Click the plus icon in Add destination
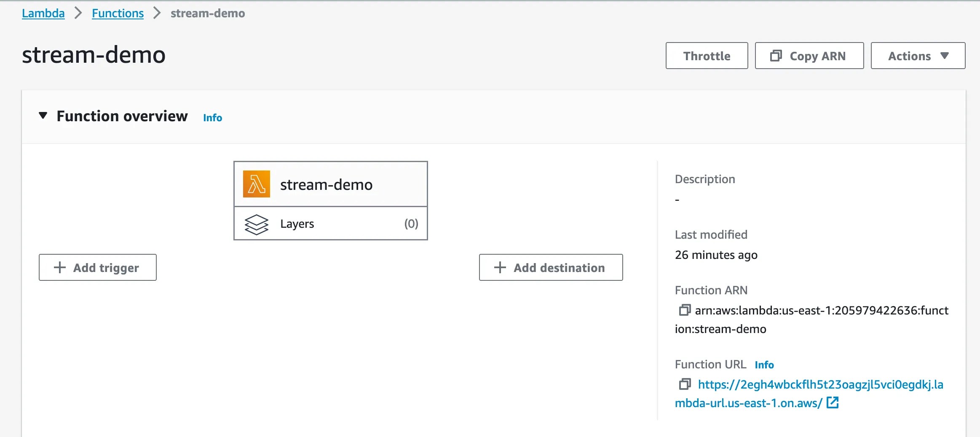Image resolution: width=980 pixels, height=437 pixels. pyautogui.click(x=499, y=267)
